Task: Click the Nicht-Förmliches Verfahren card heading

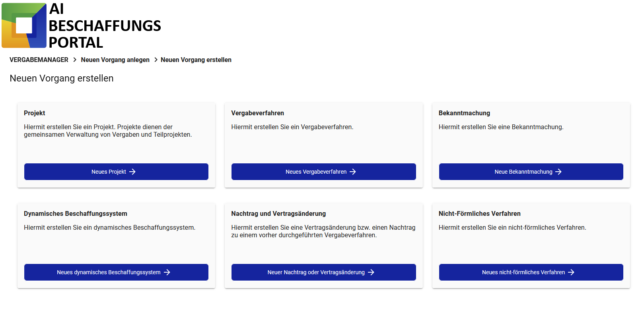Action: [479, 213]
